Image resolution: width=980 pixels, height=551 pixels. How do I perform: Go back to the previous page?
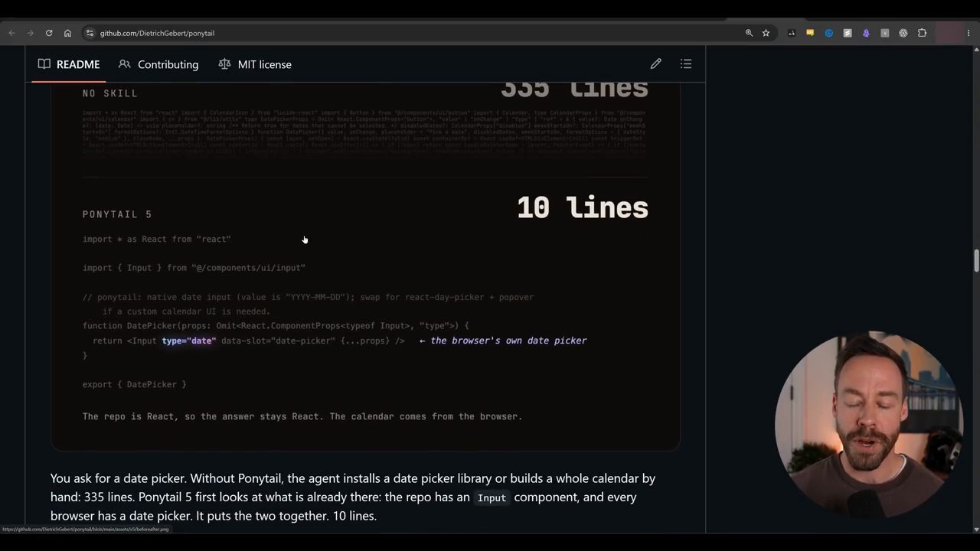pyautogui.click(x=11, y=33)
